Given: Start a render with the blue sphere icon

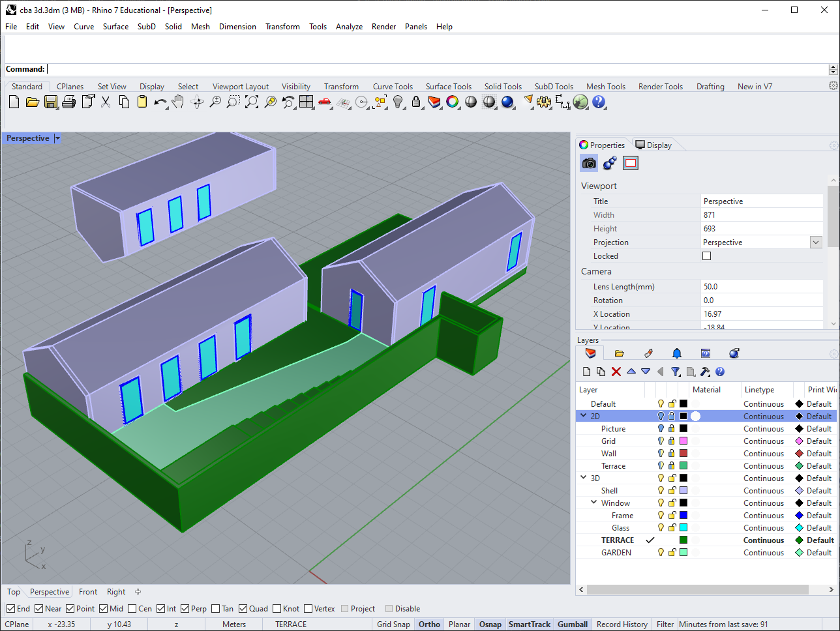Looking at the screenshot, I should 508,102.
